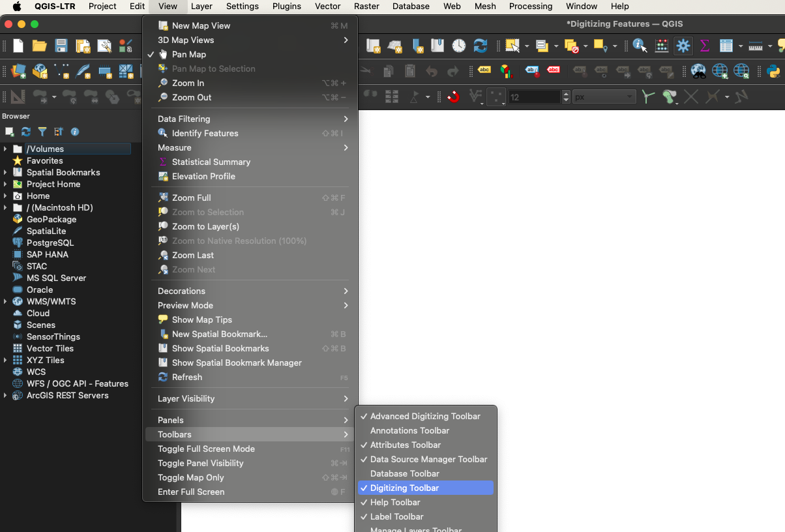785x532 pixels.
Task: Open the snapping tolerance px units dropdown
Action: click(604, 96)
